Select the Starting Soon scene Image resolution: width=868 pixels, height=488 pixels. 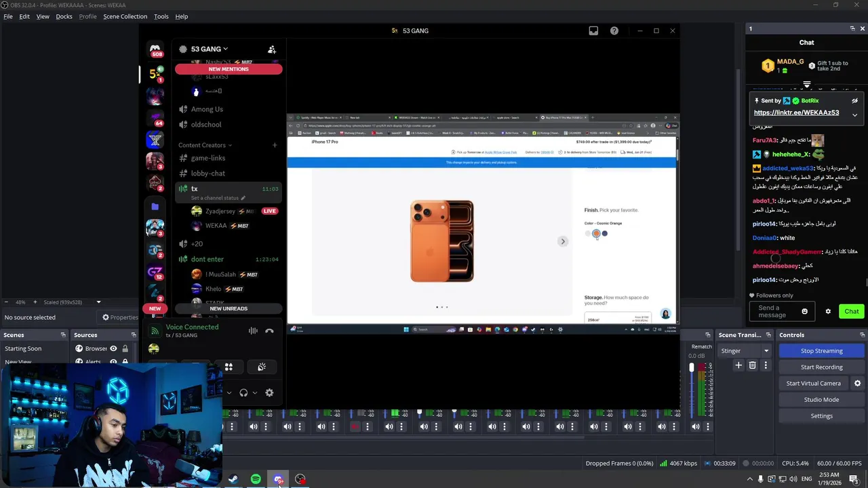tap(23, 348)
